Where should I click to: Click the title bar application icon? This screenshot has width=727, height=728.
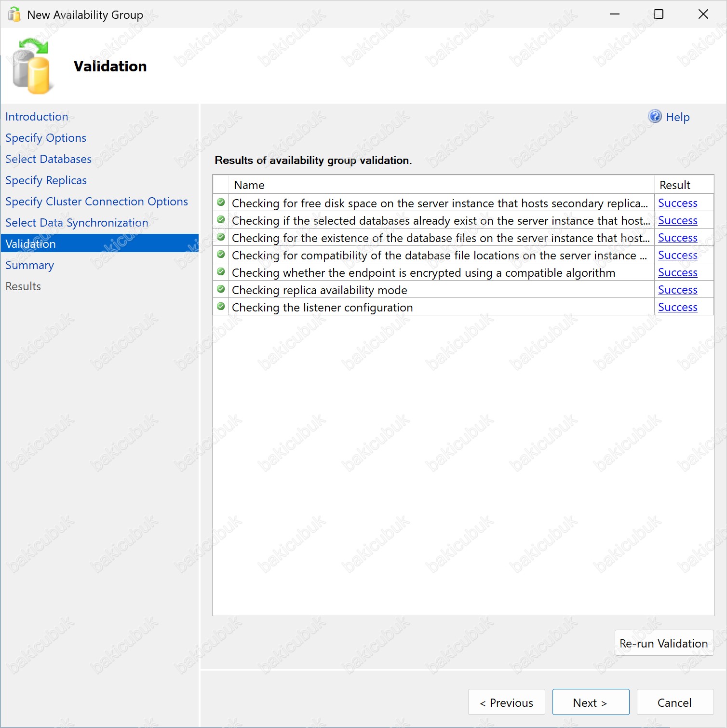click(x=14, y=14)
